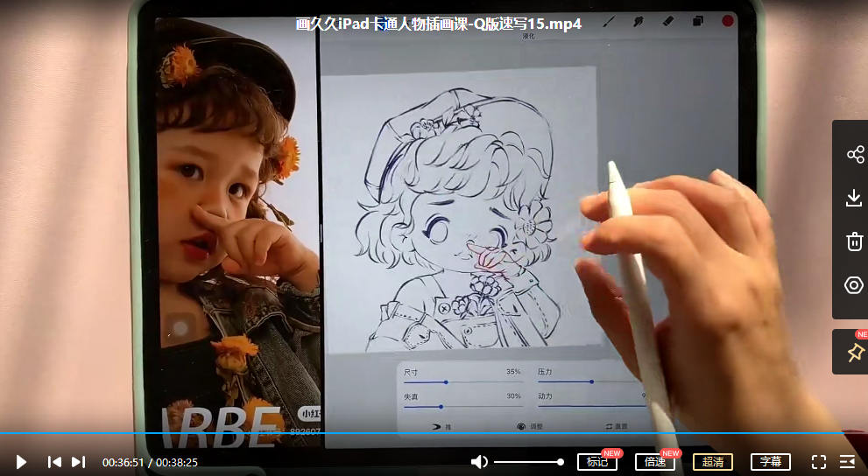Pin the player with pushpin icon
868x476 pixels.
tap(854, 352)
